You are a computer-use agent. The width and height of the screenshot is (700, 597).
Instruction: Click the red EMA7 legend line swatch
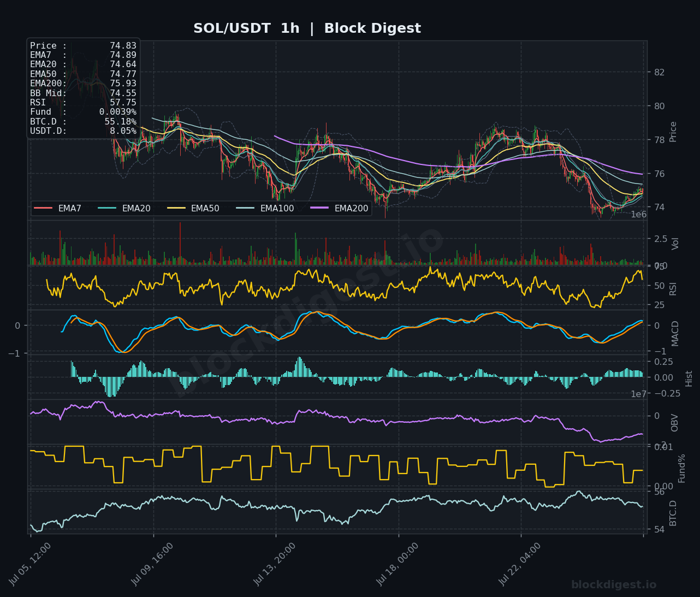[x=43, y=208]
